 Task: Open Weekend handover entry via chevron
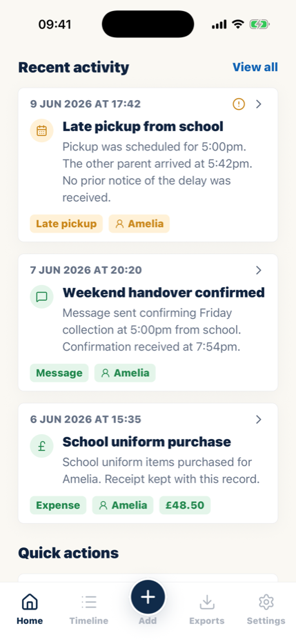pos(259,271)
